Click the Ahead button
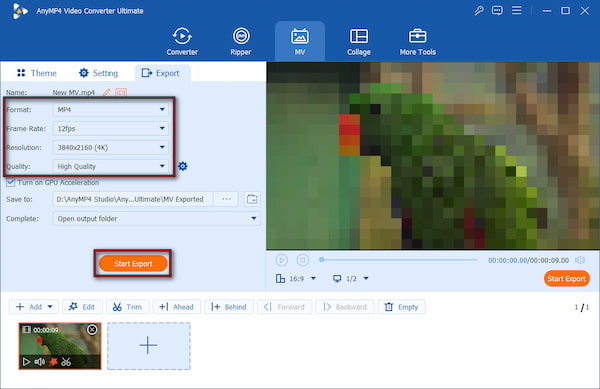The image size is (600, 389). (x=176, y=307)
